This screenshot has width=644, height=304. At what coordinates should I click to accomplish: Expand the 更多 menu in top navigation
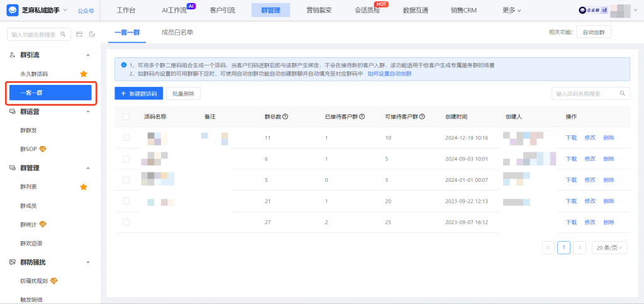point(512,10)
